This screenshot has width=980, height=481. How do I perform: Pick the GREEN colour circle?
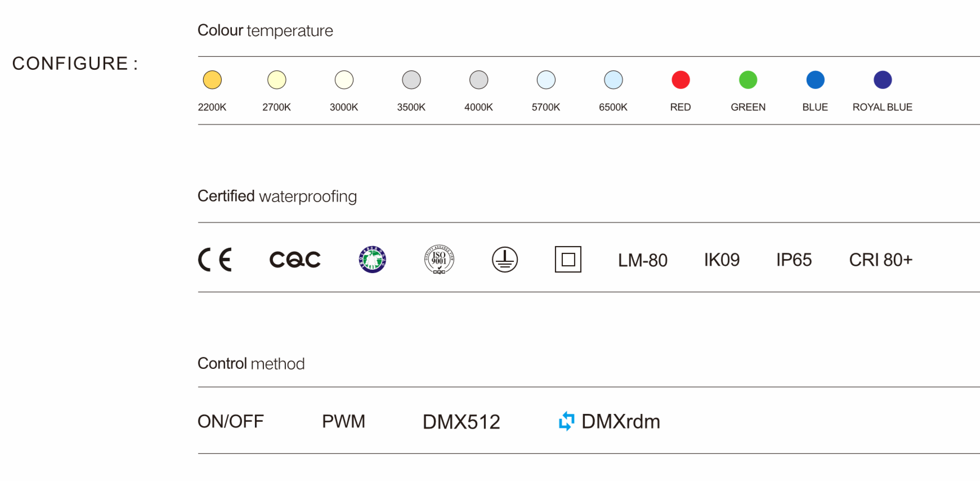click(x=748, y=80)
